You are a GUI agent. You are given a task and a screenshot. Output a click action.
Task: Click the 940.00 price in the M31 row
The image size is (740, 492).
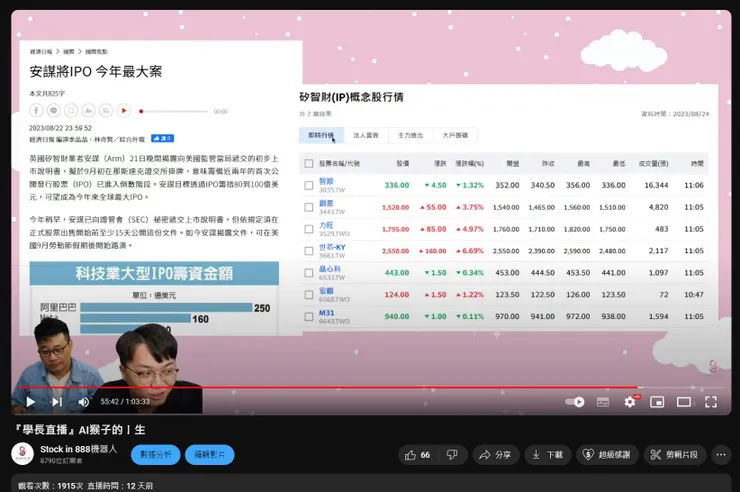[397, 317]
